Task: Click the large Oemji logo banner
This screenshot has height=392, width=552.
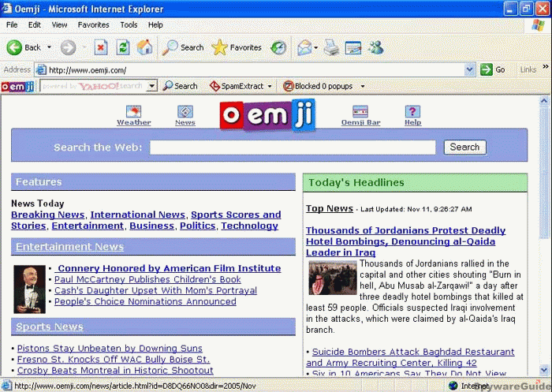Action: [x=267, y=115]
